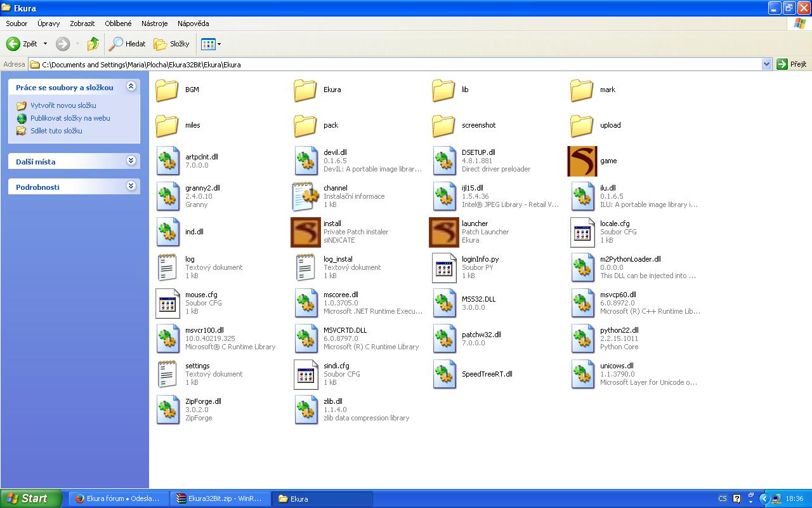Open the screenshot folder
The image size is (812, 508).
pos(444,126)
